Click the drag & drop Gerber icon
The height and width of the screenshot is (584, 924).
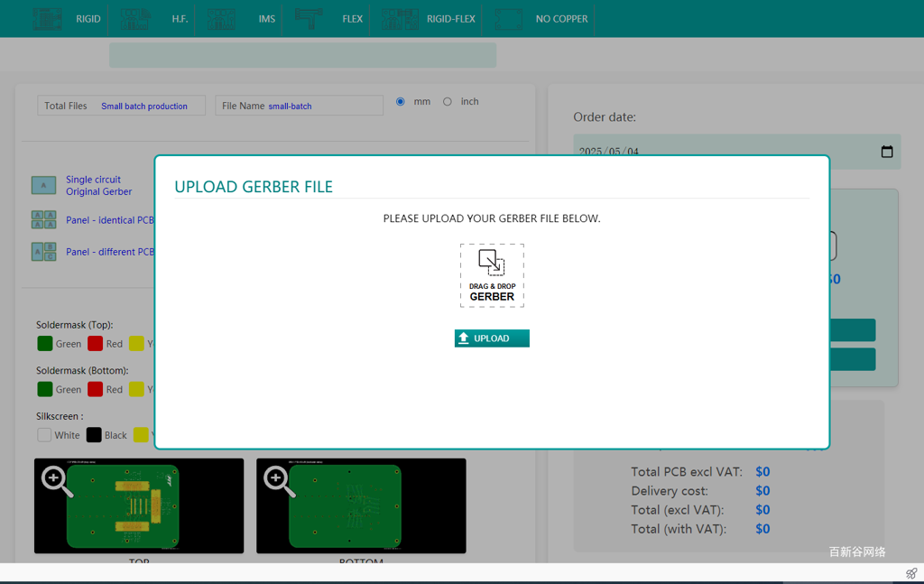(492, 275)
